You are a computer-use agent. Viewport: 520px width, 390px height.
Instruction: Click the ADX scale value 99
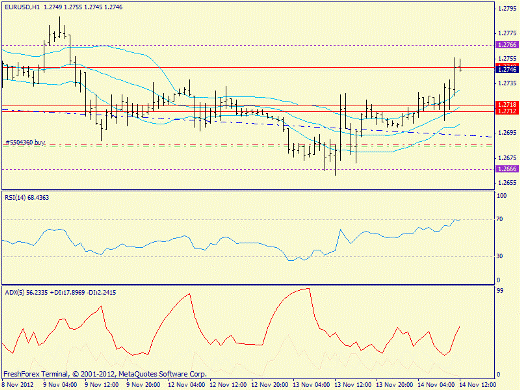[x=500, y=291]
